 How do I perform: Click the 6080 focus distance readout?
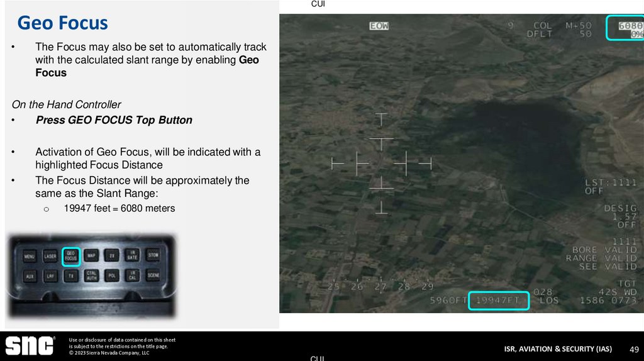point(630,26)
